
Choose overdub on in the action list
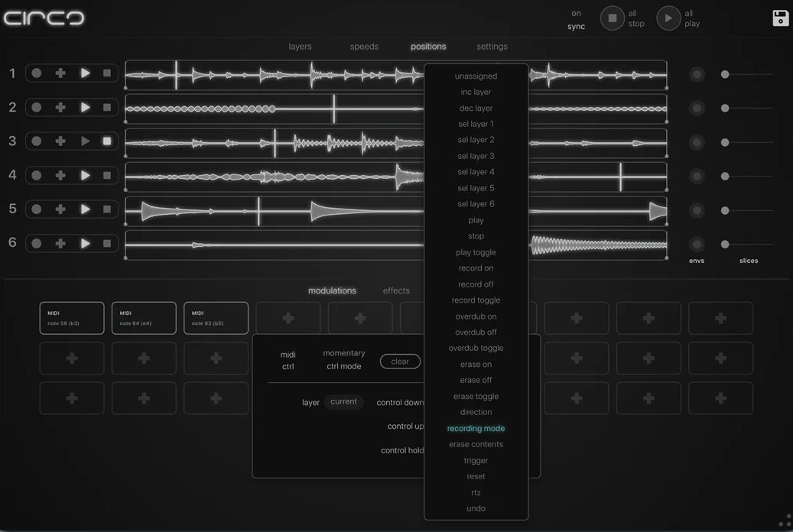point(476,316)
